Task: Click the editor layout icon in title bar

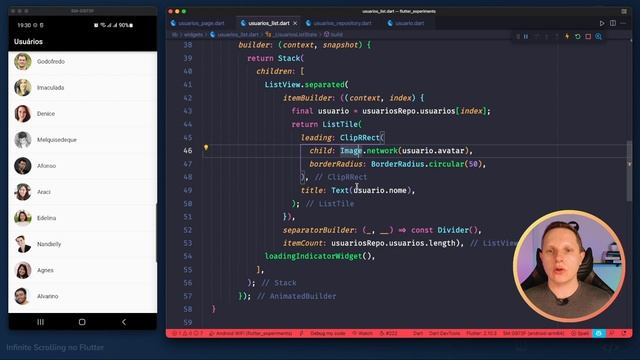Action: [624, 11]
